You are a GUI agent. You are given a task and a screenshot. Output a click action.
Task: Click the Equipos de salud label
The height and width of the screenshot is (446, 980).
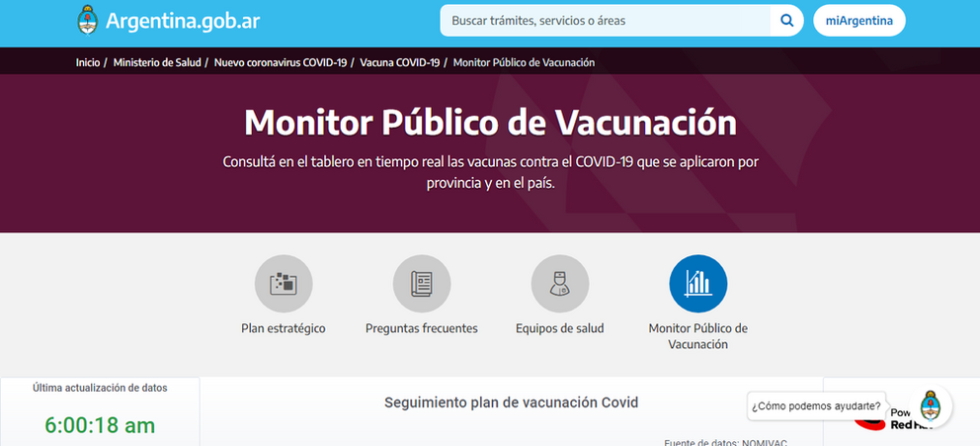[560, 328]
